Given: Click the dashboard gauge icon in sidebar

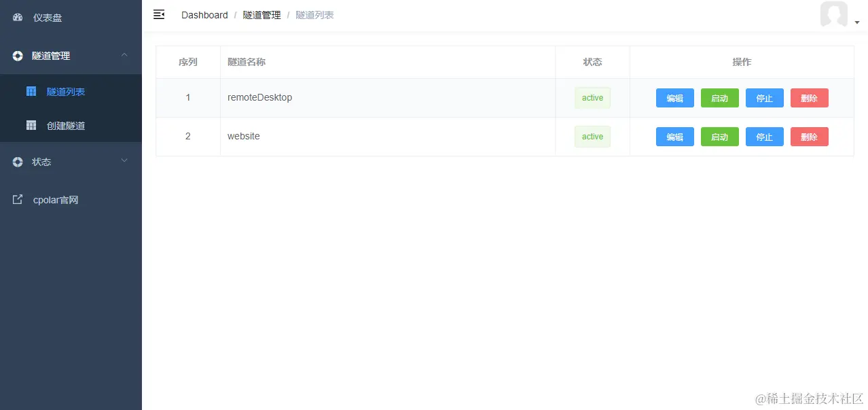Looking at the screenshot, I should tap(18, 18).
